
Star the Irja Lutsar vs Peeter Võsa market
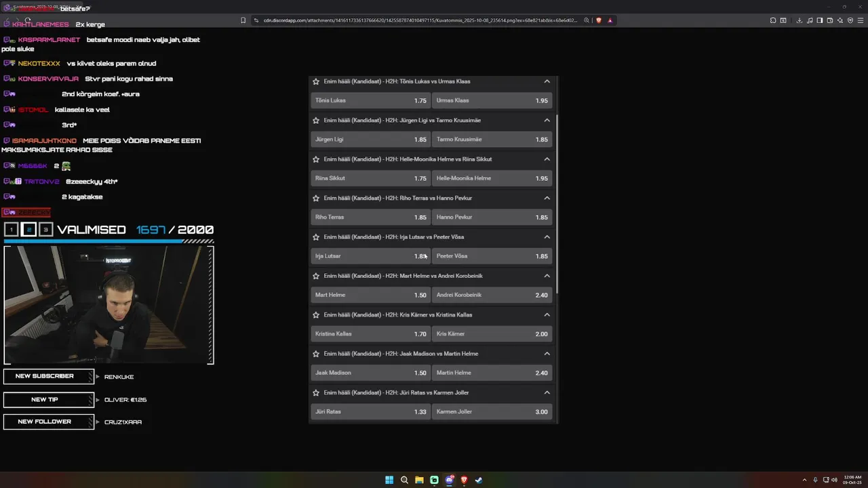(x=316, y=237)
